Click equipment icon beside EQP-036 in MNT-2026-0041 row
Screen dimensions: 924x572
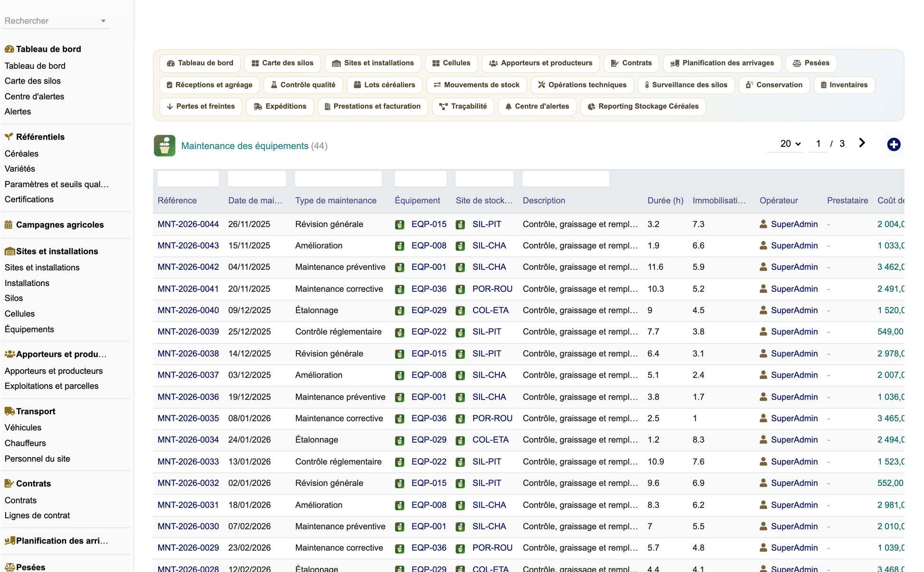pyautogui.click(x=400, y=289)
